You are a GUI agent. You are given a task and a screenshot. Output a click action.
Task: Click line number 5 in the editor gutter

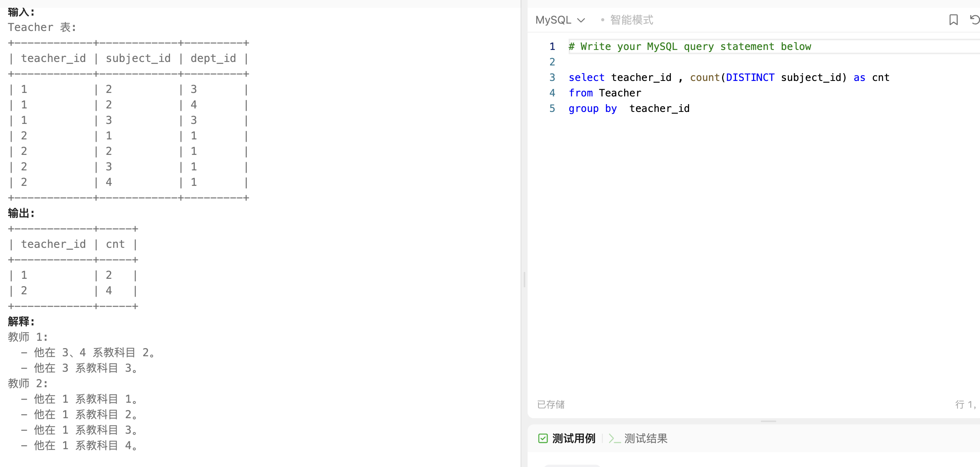pos(552,108)
